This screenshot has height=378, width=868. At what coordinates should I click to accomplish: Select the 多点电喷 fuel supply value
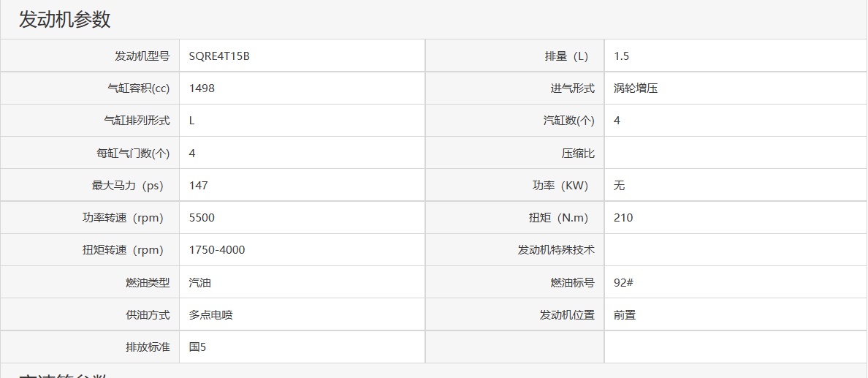[211, 314]
